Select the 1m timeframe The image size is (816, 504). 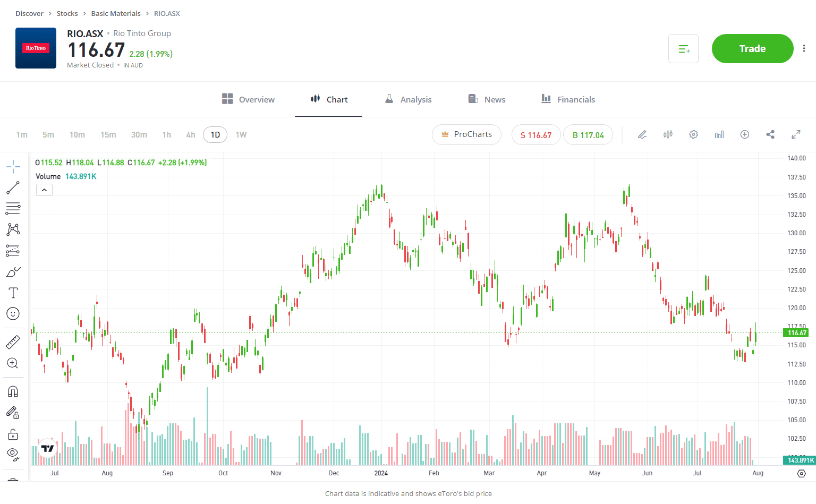(x=22, y=135)
